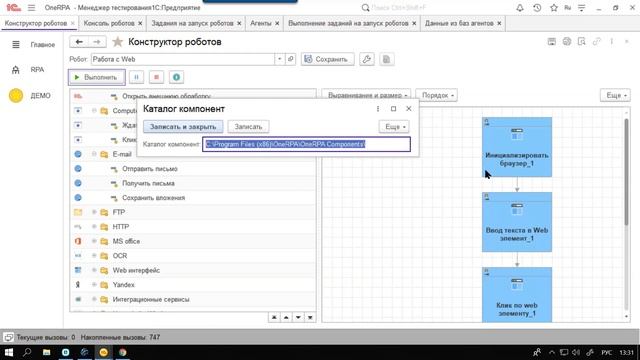Expand Интеграционные сервисы folder

pyautogui.click(x=94, y=299)
